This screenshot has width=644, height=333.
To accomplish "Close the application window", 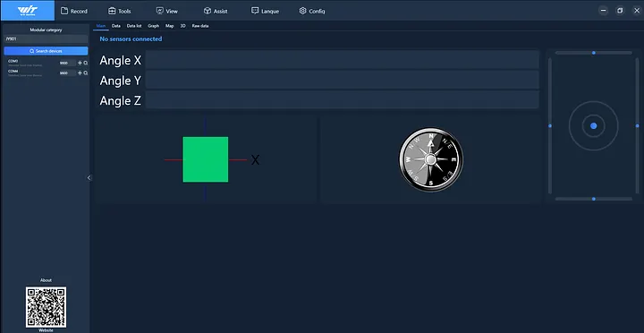I will point(637,11).
